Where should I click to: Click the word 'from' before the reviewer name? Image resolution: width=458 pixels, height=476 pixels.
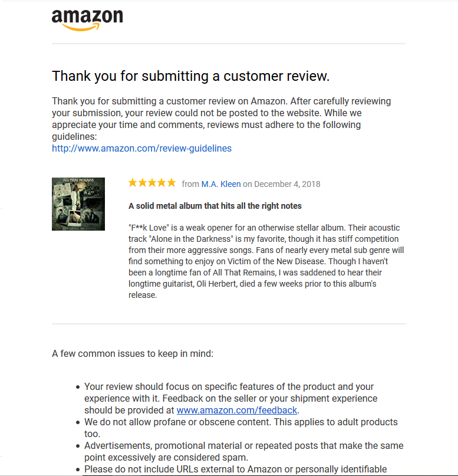point(190,184)
